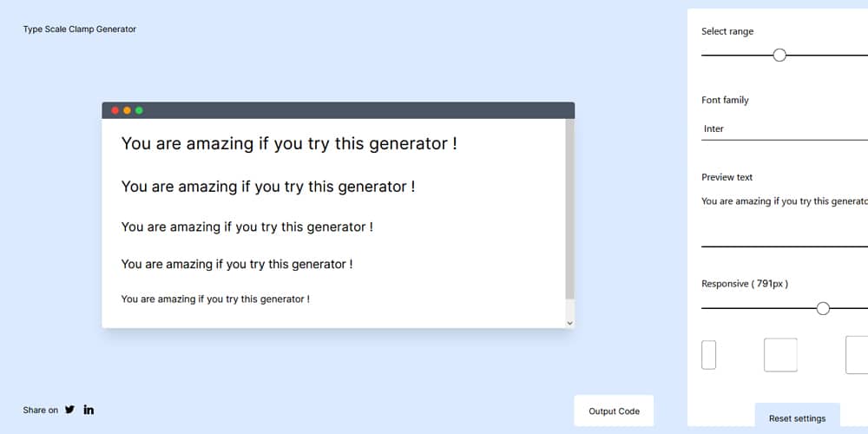Click the Select range slider handle
Viewport: 868px width, 434px height.
(x=779, y=55)
